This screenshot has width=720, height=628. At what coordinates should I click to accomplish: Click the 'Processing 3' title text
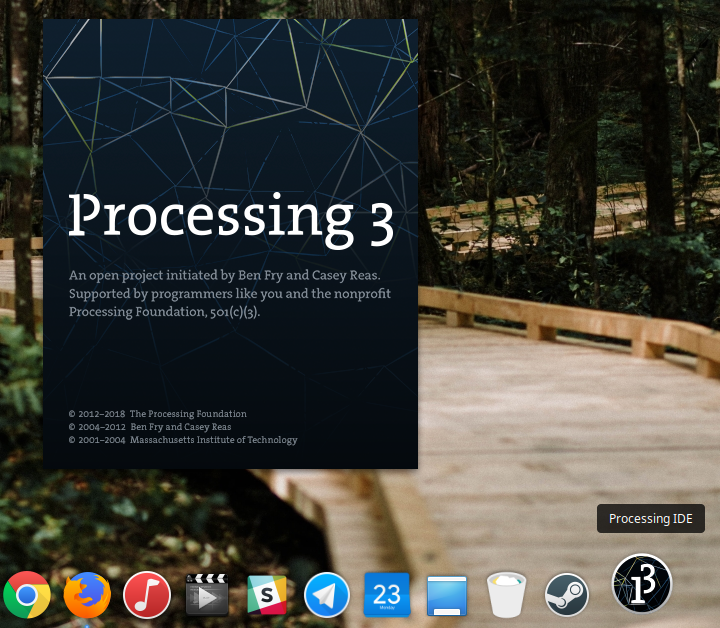tap(231, 219)
